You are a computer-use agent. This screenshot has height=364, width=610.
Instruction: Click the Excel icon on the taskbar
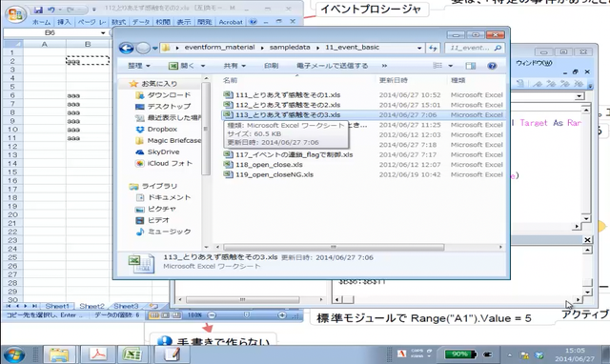pyautogui.click(x=132, y=354)
